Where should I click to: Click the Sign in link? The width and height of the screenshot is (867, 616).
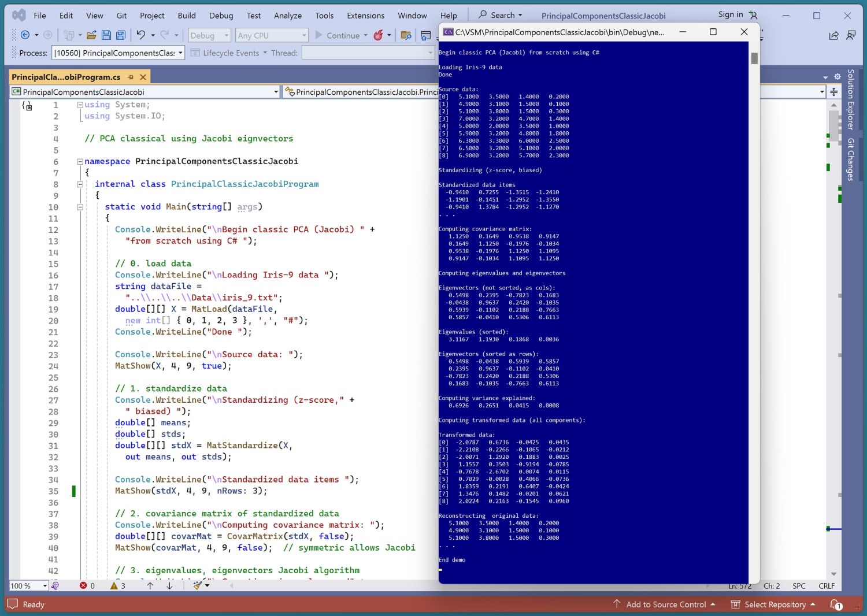tap(731, 14)
